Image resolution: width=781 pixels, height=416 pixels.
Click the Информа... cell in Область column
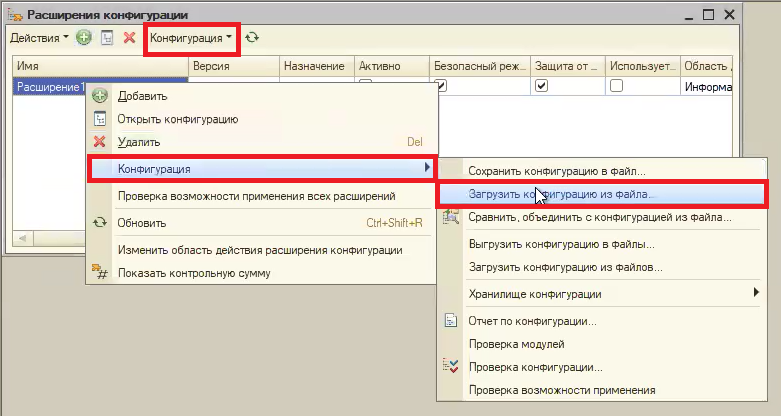[x=707, y=87]
